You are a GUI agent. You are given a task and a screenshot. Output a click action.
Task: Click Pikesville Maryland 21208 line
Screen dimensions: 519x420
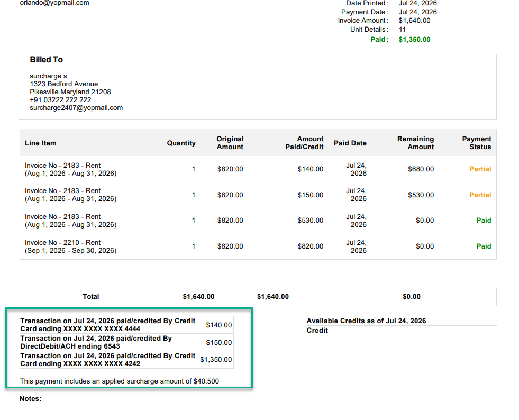pos(70,92)
